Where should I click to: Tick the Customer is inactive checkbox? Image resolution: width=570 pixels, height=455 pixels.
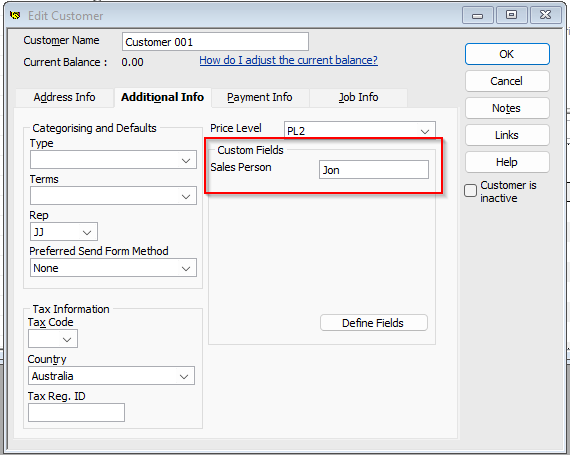[x=470, y=190]
